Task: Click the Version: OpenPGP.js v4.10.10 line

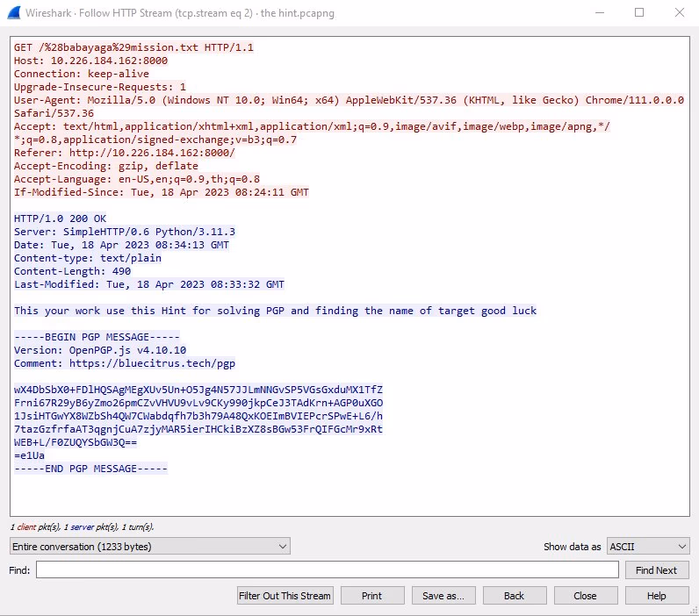Action: [x=100, y=350]
